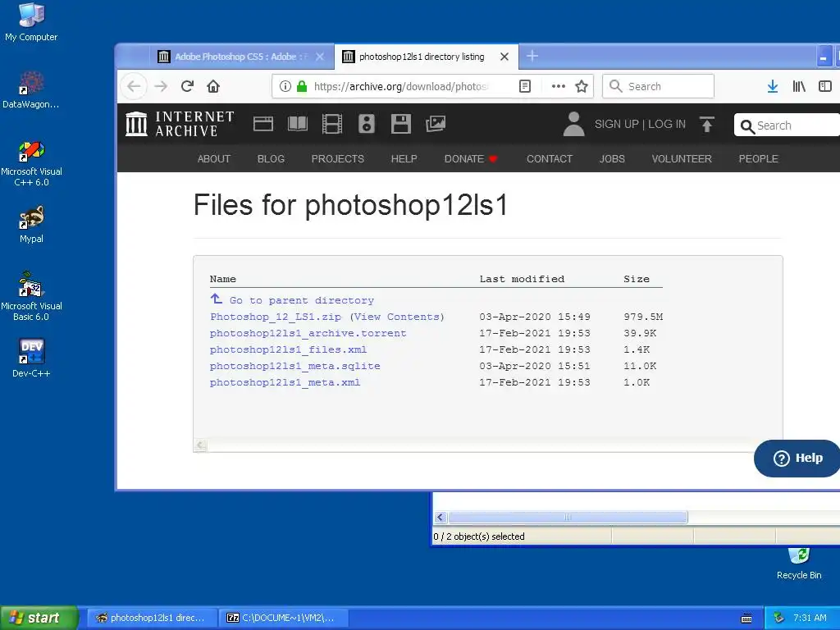Open the DONATE menu item

pyautogui.click(x=471, y=159)
